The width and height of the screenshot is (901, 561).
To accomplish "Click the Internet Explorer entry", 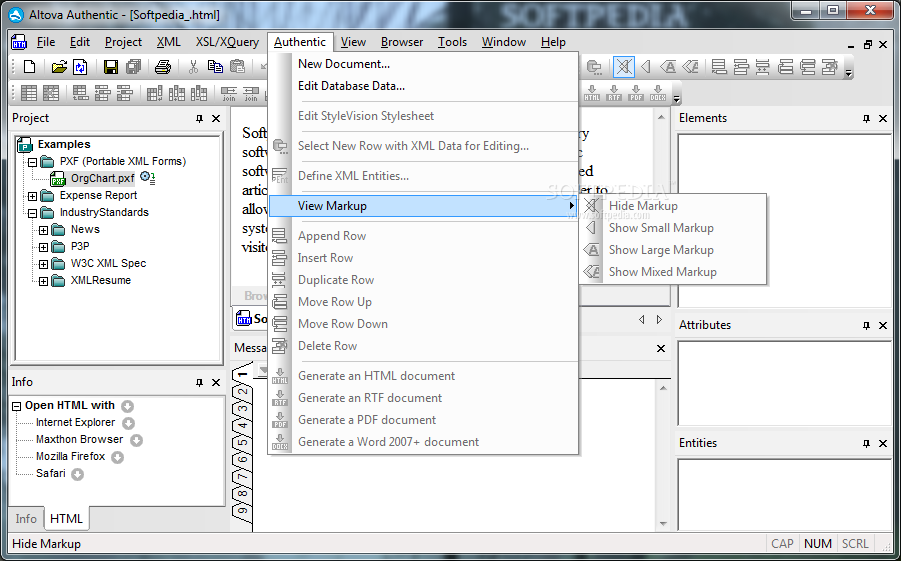I will tap(75, 422).
